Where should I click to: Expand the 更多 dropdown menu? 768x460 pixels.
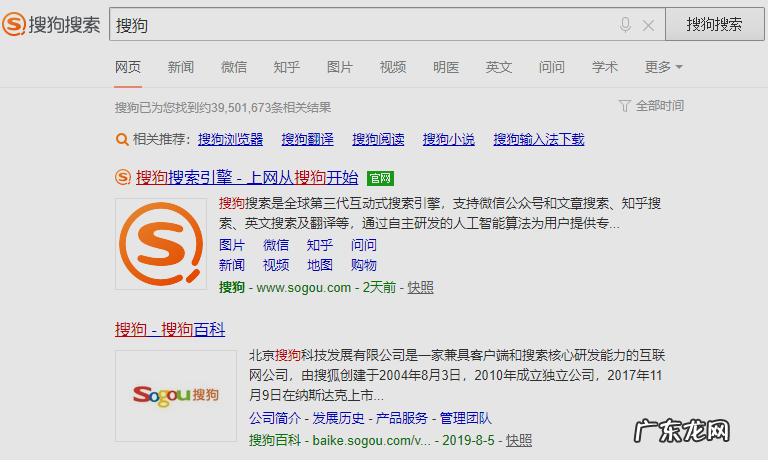[663, 67]
